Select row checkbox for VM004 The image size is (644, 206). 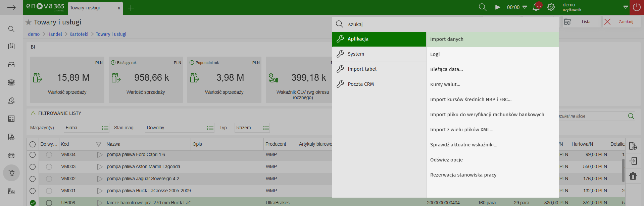click(x=33, y=155)
